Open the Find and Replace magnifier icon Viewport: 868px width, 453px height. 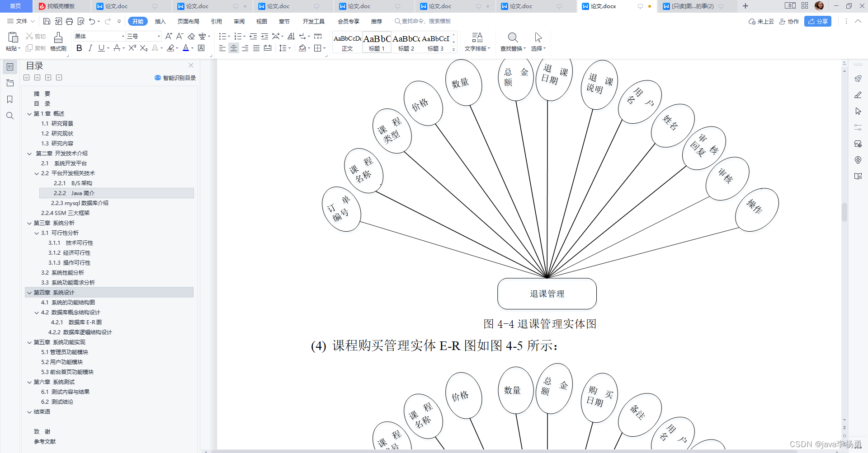[513, 37]
